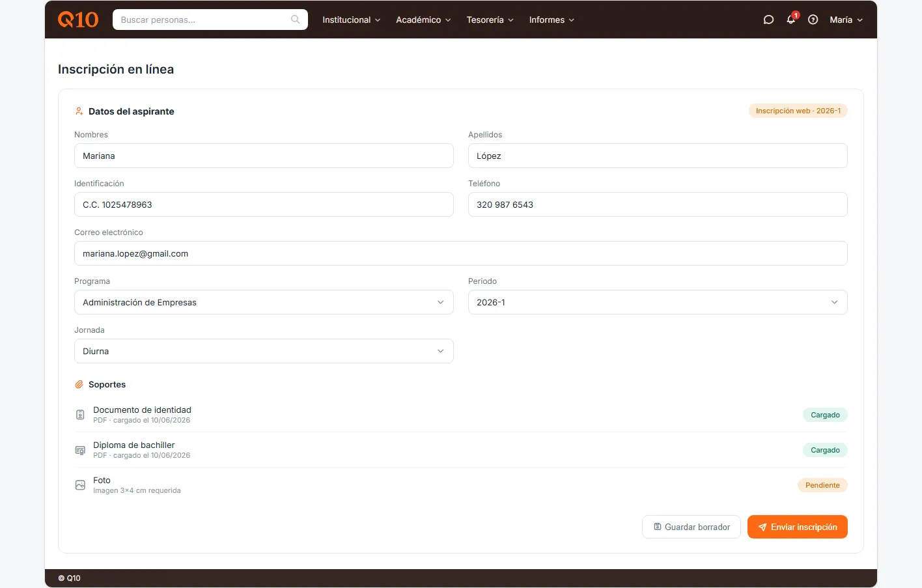Viewport: 922px width, 588px height.
Task: Click the Correo electrónico input field
Action: pos(461,253)
